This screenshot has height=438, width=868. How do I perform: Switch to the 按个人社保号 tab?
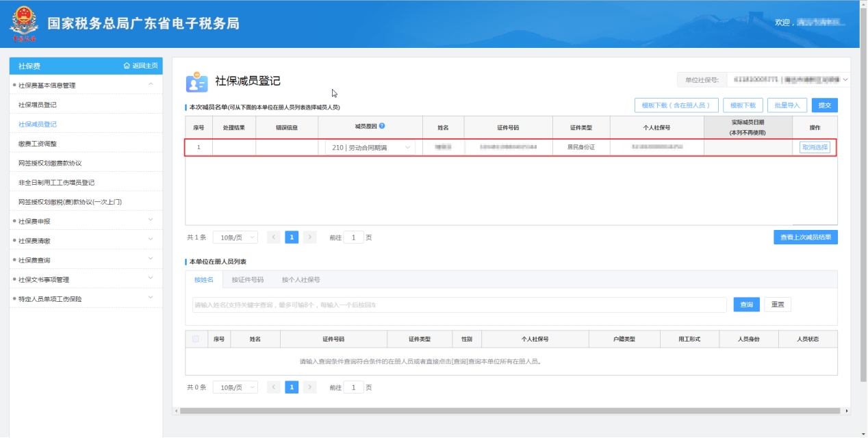(x=301, y=280)
